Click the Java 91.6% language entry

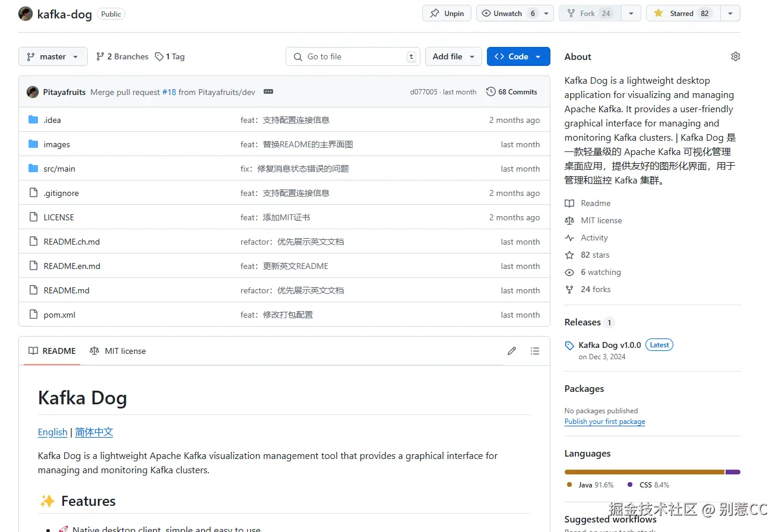(590, 485)
